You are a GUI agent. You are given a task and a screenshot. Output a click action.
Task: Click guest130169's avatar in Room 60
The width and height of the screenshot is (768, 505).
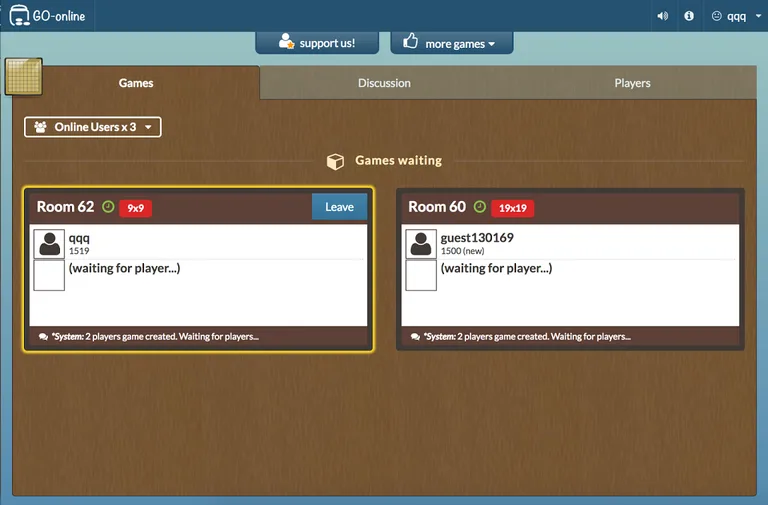coord(421,244)
